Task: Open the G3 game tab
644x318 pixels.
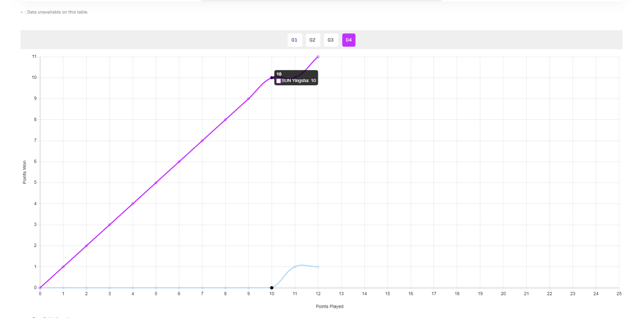Action: pyautogui.click(x=331, y=40)
